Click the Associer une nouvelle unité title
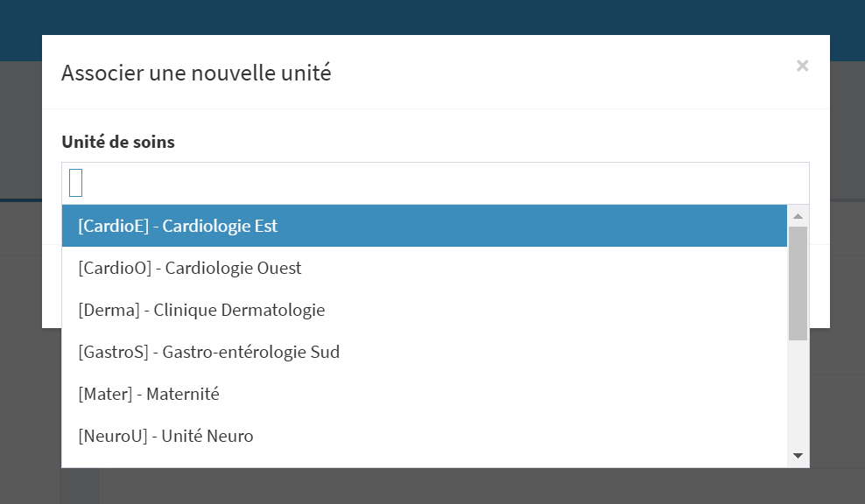Screen dimensions: 865x504 click(196, 73)
